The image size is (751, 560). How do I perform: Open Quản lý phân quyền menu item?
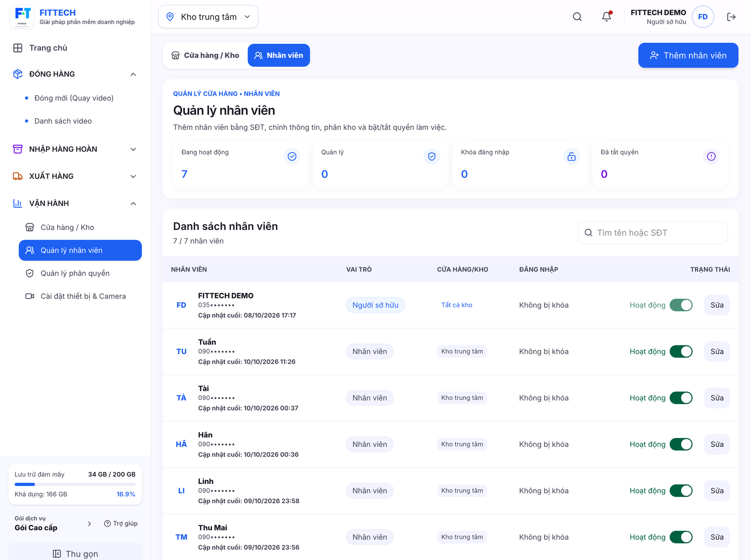tap(80, 273)
